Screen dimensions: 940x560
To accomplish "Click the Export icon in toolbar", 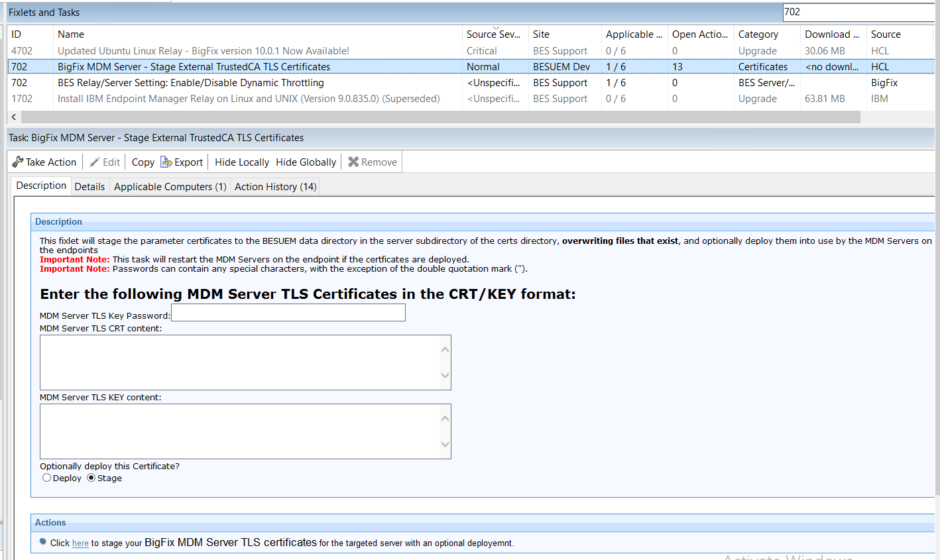I will pos(166,162).
